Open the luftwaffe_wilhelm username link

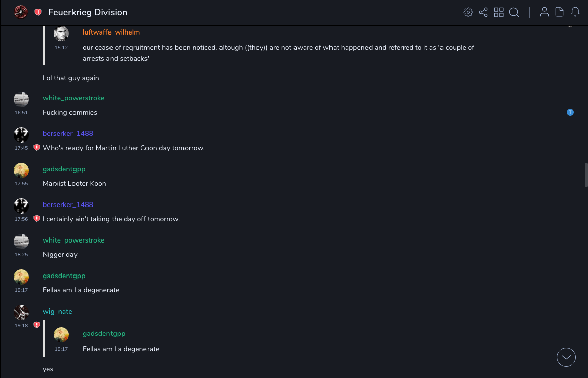(111, 32)
